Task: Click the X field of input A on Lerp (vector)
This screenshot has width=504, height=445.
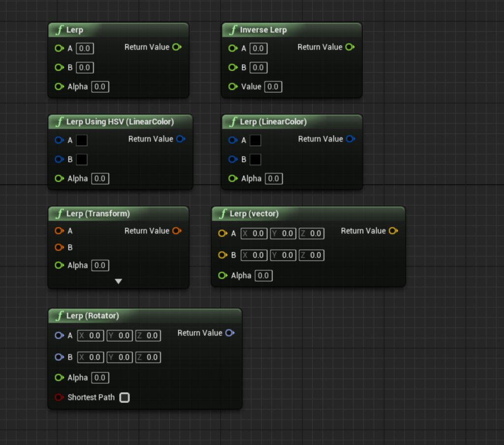Action: (253, 233)
